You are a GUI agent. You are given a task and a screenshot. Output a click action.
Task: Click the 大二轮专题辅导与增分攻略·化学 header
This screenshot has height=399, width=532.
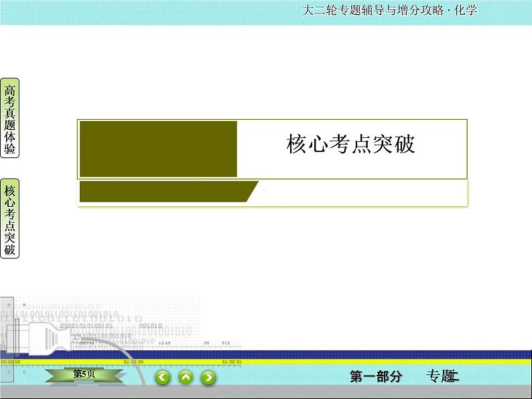pyautogui.click(x=389, y=10)
